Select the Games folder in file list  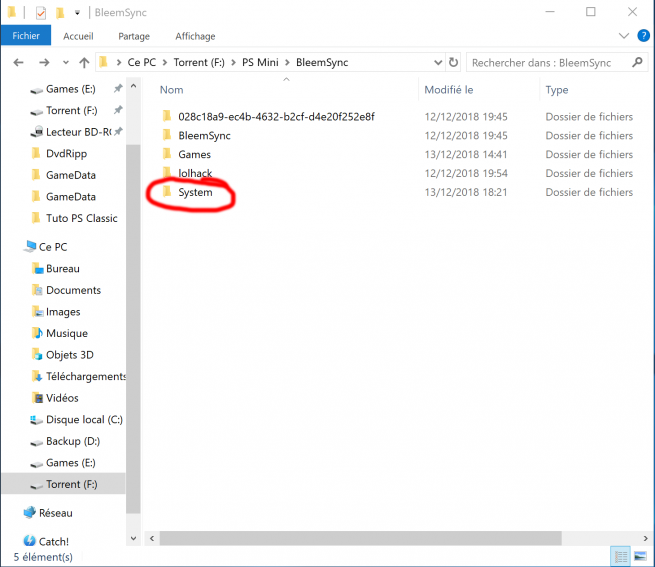tap(194, 155)
